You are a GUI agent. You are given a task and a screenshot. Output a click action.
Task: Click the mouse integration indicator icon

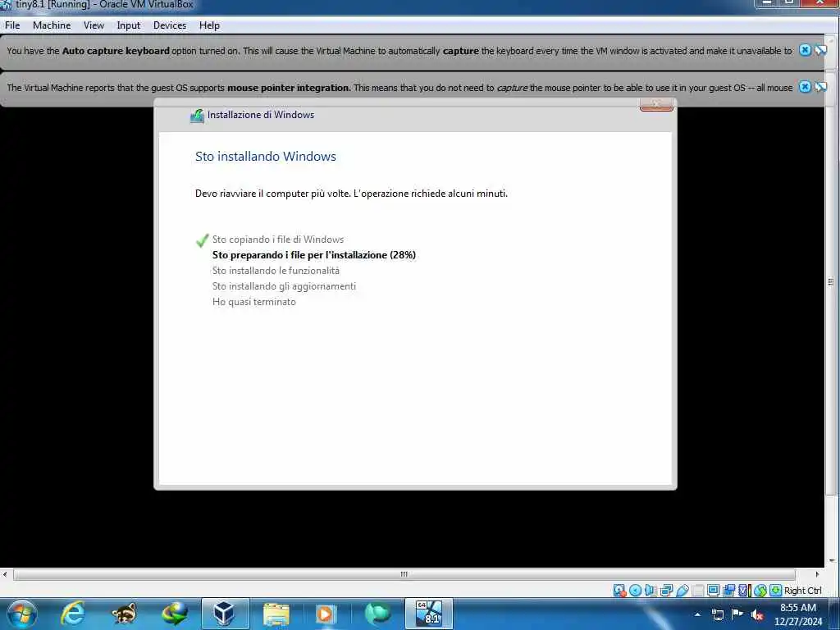(x=760, y=591)
